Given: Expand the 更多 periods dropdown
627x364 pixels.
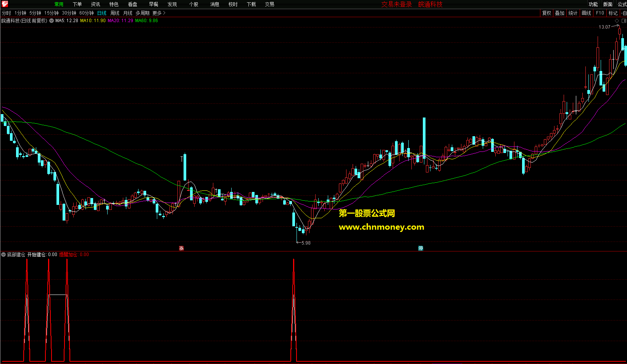Looking at the screenshot, I should (159, 13).
